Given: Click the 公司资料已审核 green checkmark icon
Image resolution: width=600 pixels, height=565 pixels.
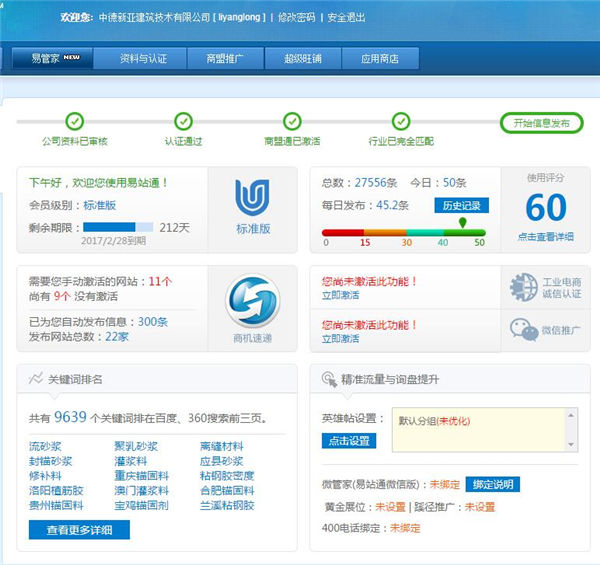Looking at the screenshot, I should [74, 122].
